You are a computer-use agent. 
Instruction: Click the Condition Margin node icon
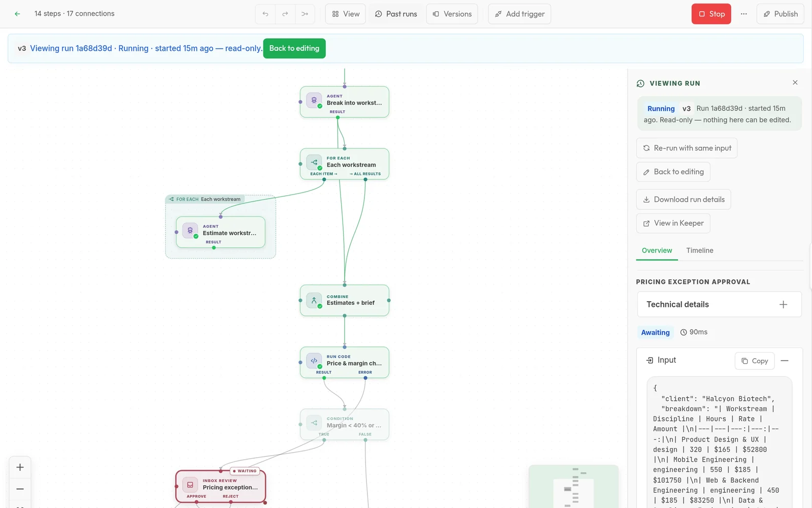click(314, 423)
